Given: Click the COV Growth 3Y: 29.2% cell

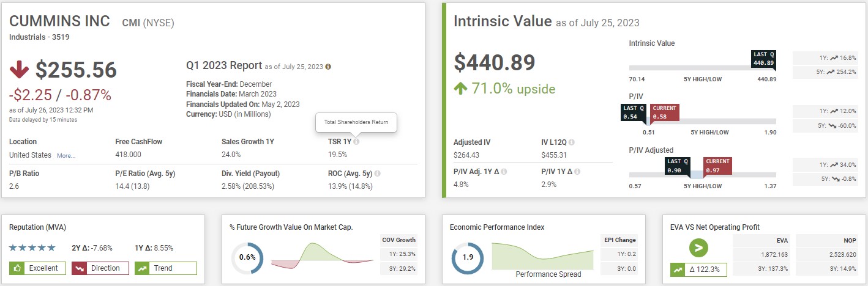Looking at the screenshot, I should 398,268.
